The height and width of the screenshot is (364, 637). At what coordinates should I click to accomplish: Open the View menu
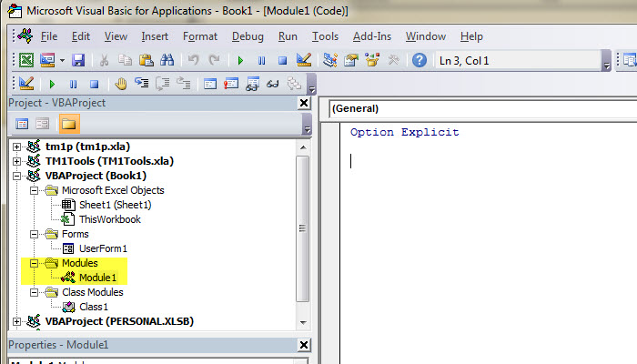(116, 36)
